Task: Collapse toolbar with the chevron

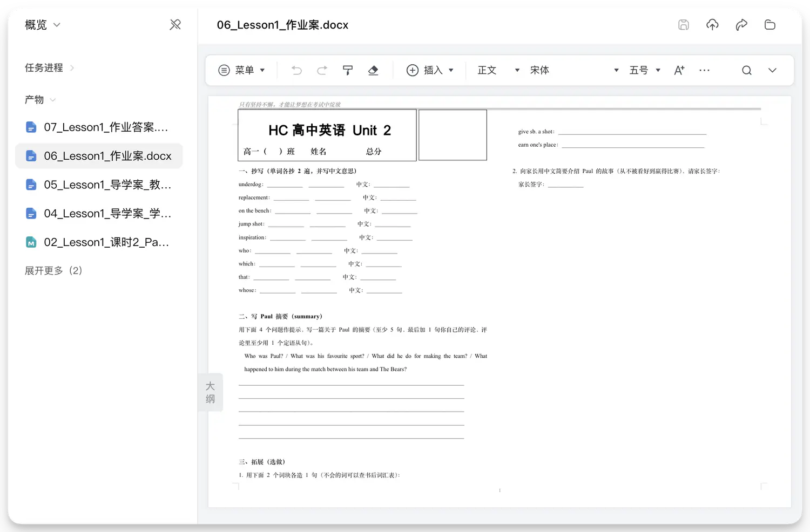Action: pyautogui.click(x=772, y=70)
